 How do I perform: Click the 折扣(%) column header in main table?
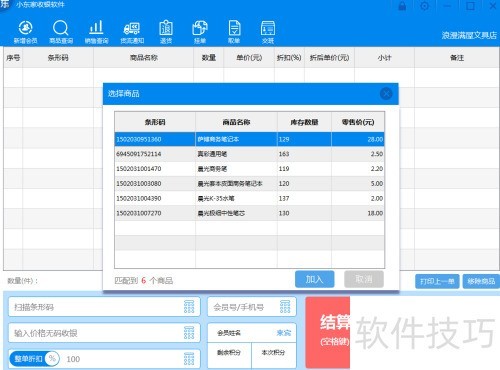[289, 58]
